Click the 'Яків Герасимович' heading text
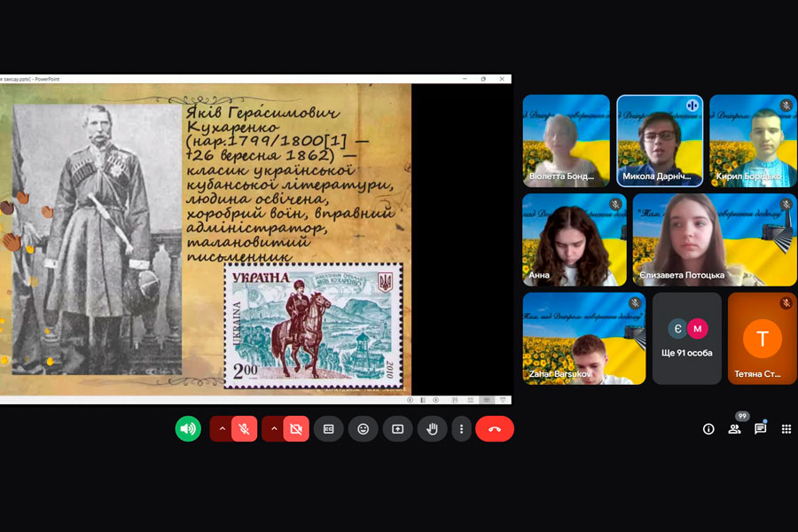Viewport: 798px width, 532px height. 263,112
